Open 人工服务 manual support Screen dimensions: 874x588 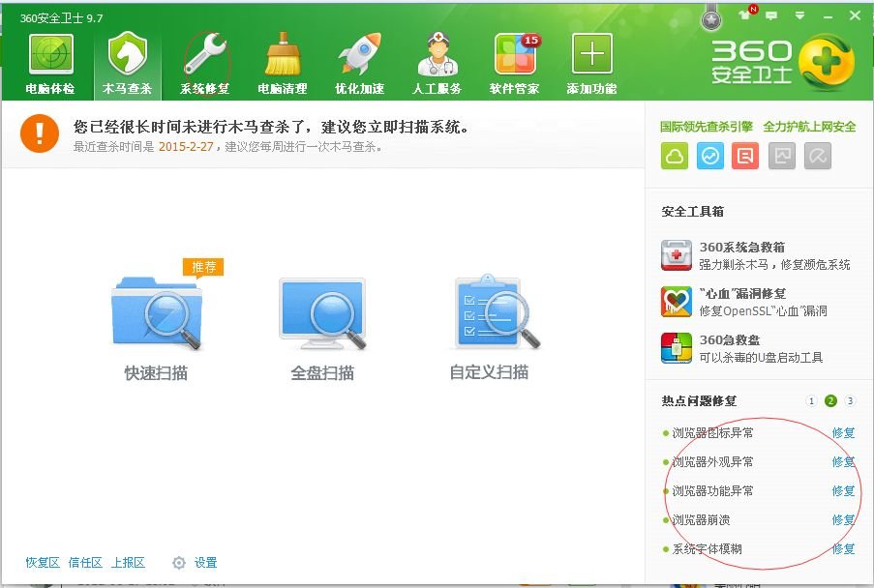click(x=437, y=63)
